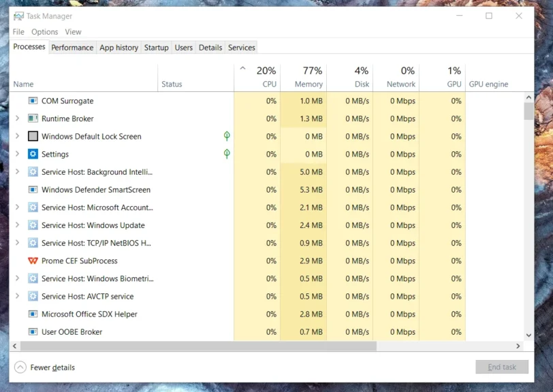Click the horizontal scrollbar right arrow

(518, 346)
